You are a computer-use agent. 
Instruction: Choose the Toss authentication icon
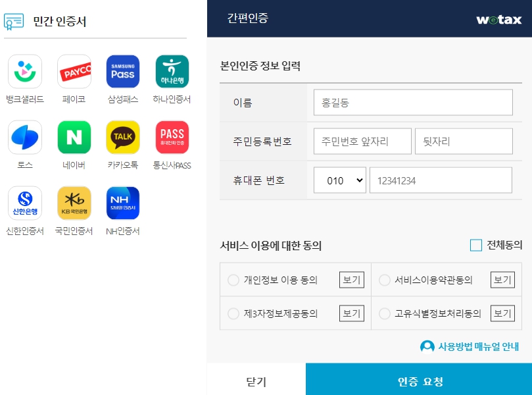[x=24, y=137]
